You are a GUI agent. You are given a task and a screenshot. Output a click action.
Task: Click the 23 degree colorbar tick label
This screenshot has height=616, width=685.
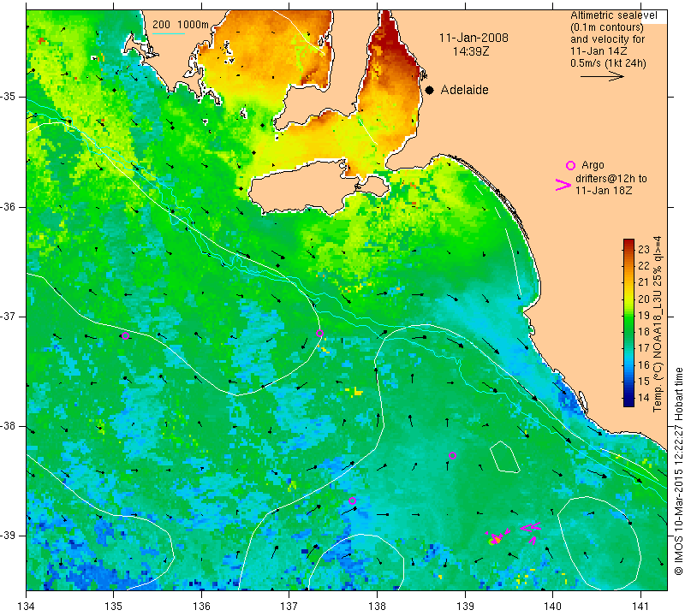[644, 250]
